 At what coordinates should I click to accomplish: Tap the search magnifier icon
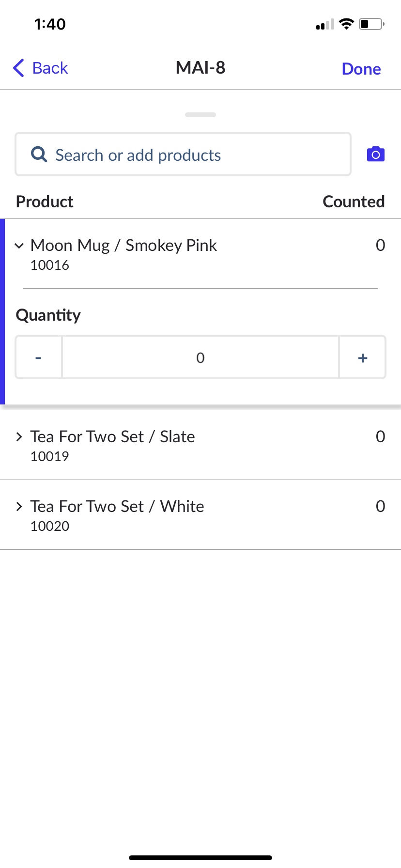(39, 155)
